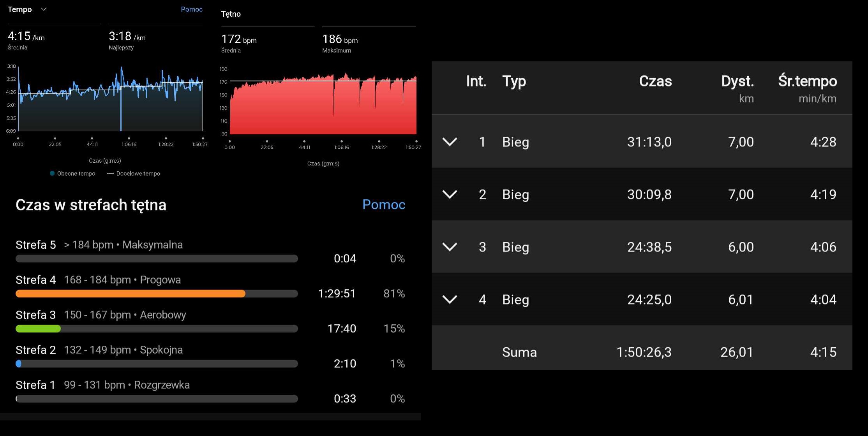
Task: Expand interval 2 row chevron
Action: 450,194
